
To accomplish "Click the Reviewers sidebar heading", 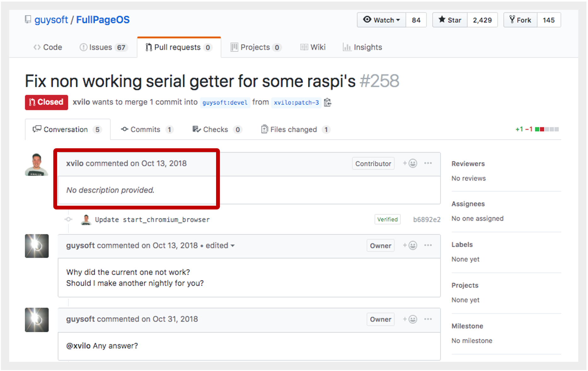I will [x=468, y=164].
